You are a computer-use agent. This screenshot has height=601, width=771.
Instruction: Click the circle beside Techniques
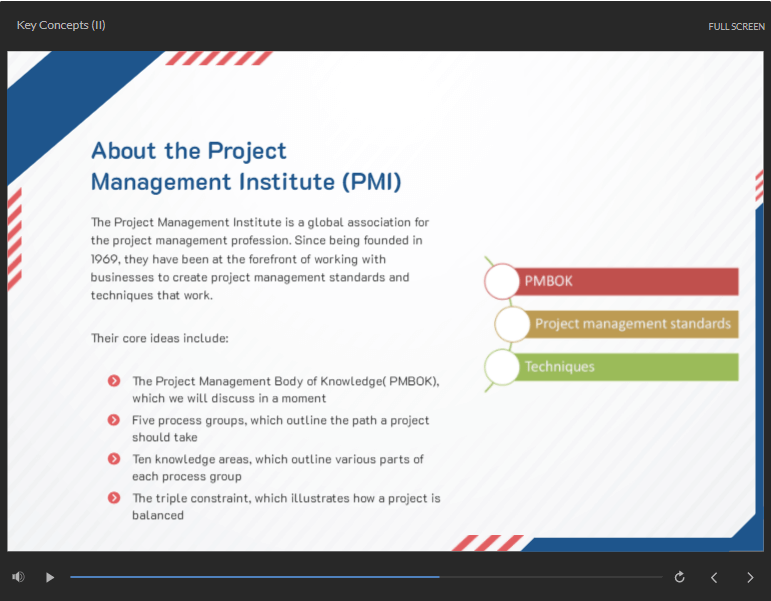(x=502, y=367)
